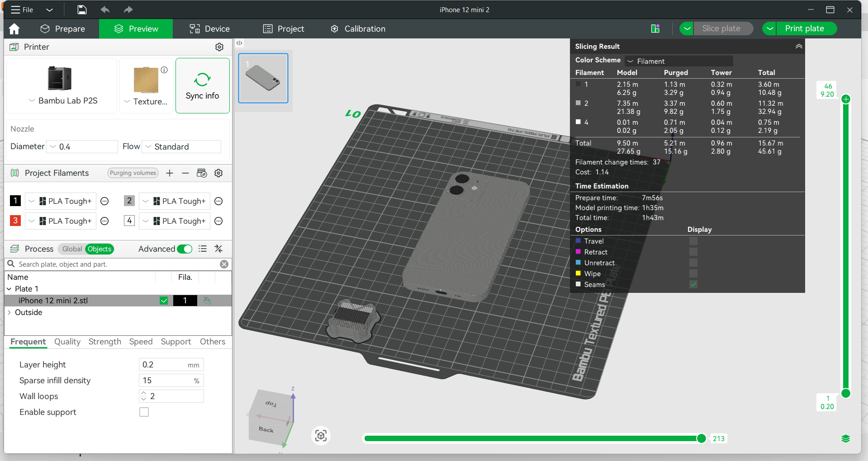Save the project with the disk icon
868x461 pixels.
[82, 9]
